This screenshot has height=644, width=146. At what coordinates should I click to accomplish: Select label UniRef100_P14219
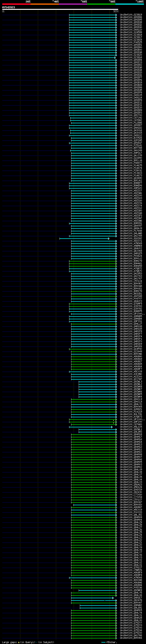[x=131, y=411]
